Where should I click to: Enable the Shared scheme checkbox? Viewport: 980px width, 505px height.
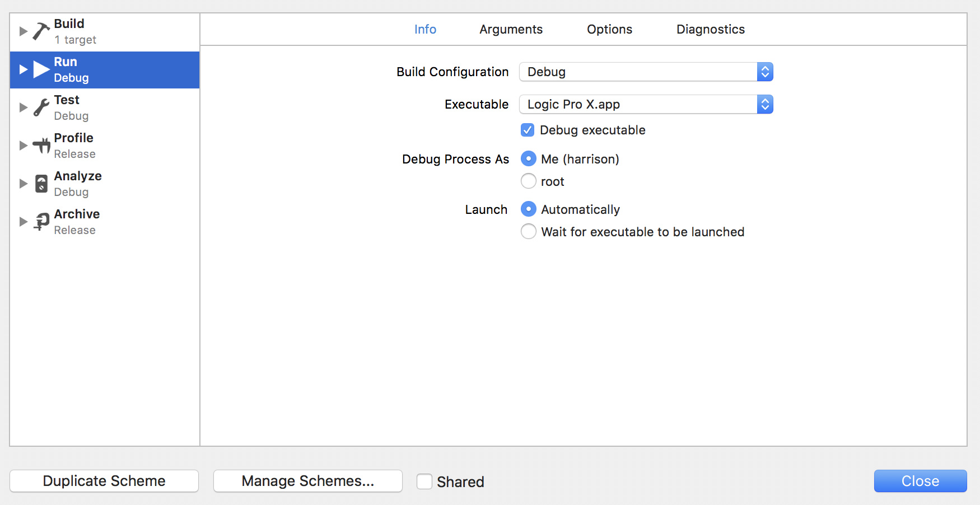click(x=424, y=481)
